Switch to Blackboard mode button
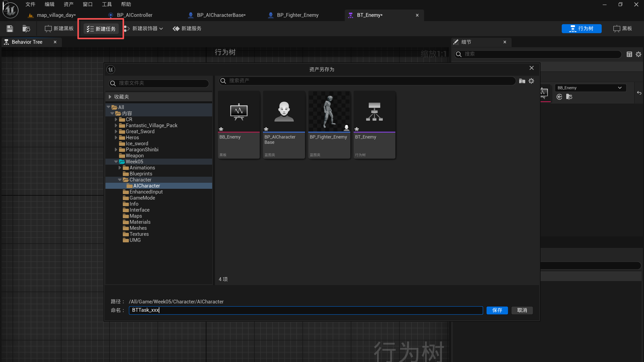The height and width of the screenshot is (362, 644). pyautogui.click(x=623, y=29)
